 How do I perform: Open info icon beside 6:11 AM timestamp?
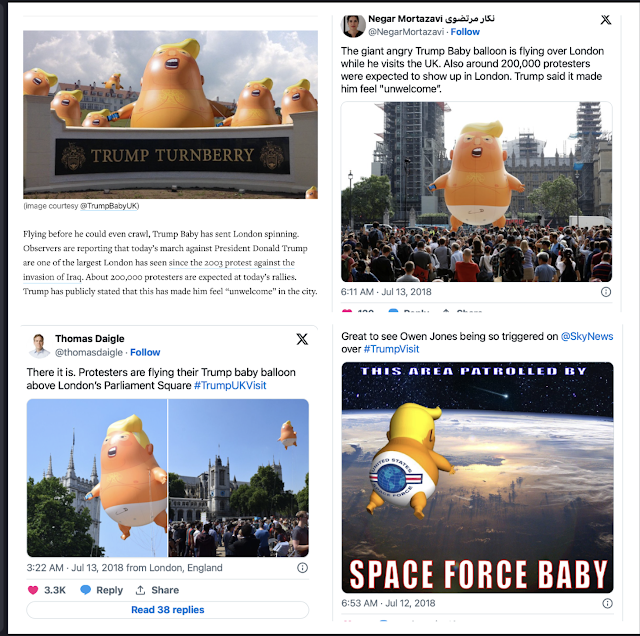coord(606,291)
